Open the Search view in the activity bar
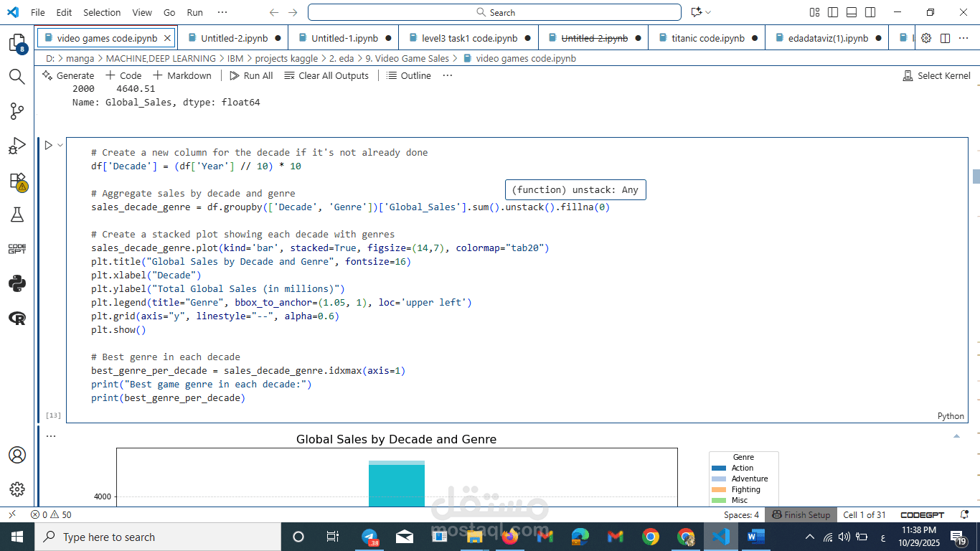This screenshot has height=551, width=980. click(17, 76)
